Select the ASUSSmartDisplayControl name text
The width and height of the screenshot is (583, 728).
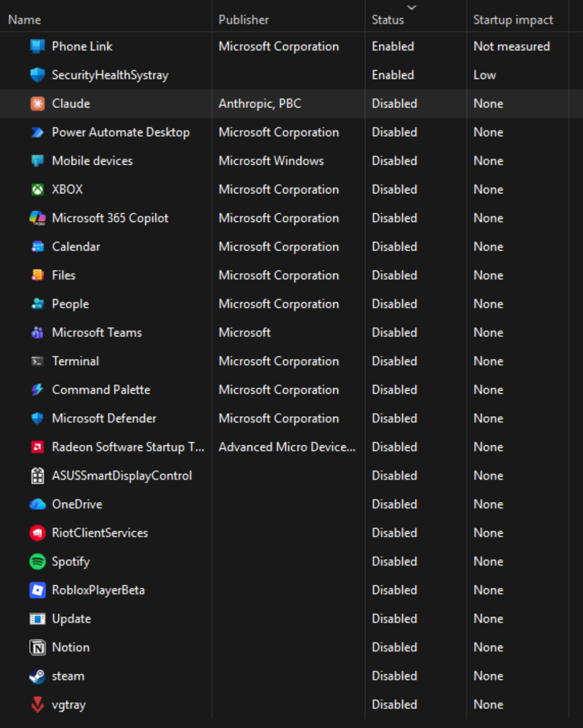click(x=122, y=476)
